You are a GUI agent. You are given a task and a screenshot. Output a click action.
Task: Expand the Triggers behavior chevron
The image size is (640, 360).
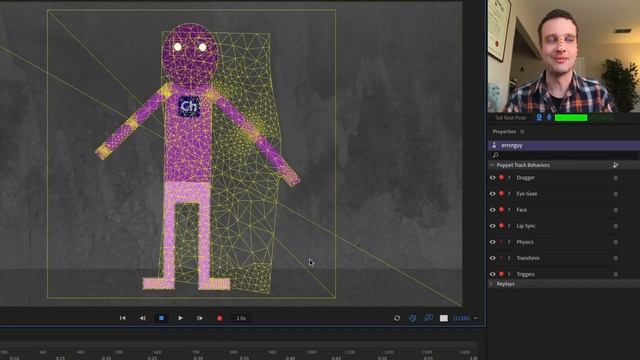click(x=509, y=274)
